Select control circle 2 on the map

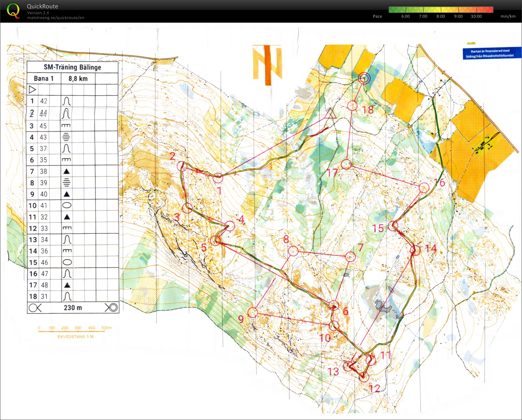(182, 167)
